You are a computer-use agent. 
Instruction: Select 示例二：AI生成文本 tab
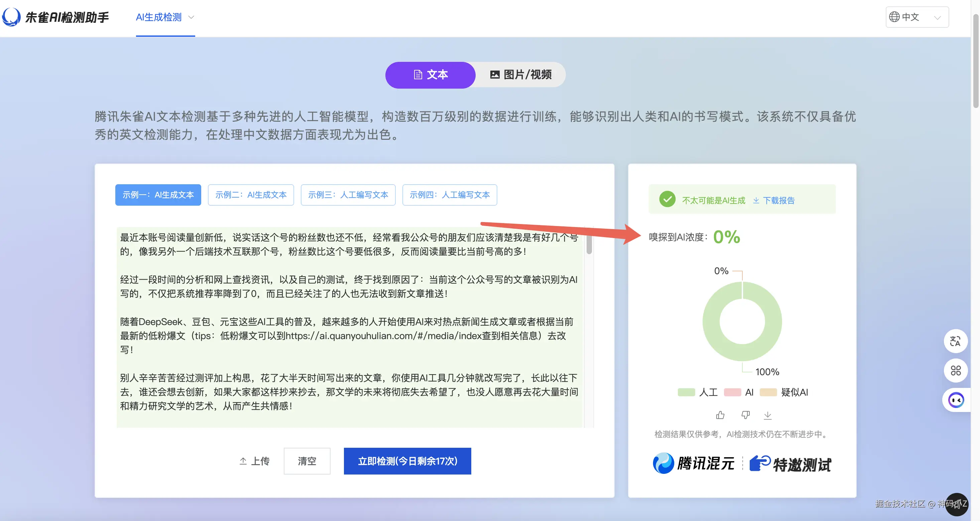click(251, 195)
